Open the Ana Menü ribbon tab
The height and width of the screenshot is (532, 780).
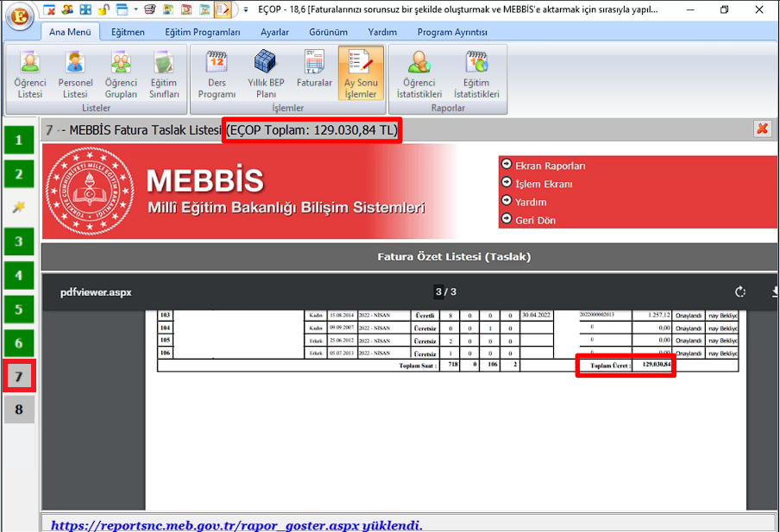pos(70,32)
